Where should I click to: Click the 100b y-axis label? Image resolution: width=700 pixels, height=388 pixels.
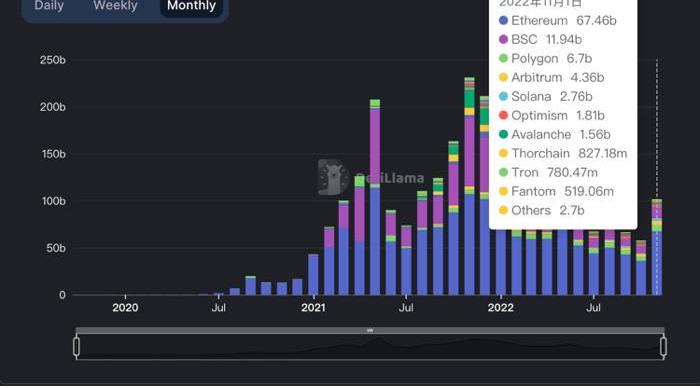point(53,201)
